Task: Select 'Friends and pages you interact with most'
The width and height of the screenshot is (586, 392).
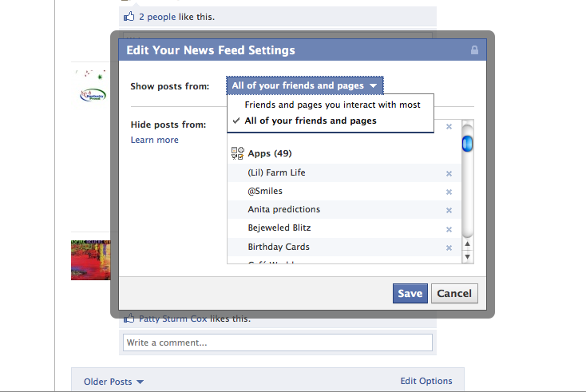Action: (x=331, y=105)
